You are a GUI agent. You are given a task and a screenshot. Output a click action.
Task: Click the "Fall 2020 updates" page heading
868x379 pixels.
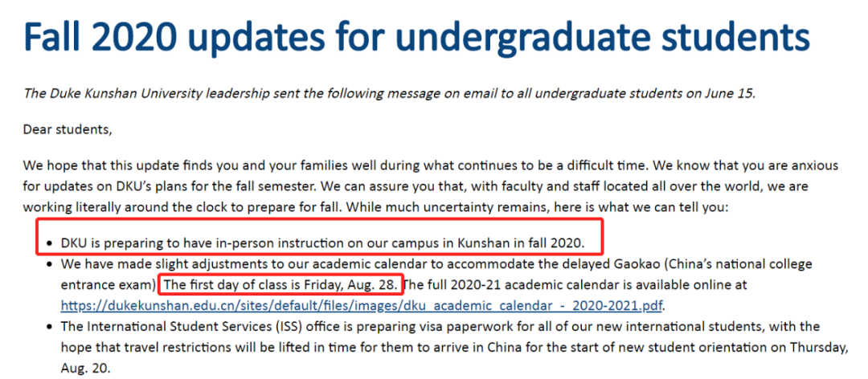416,38
